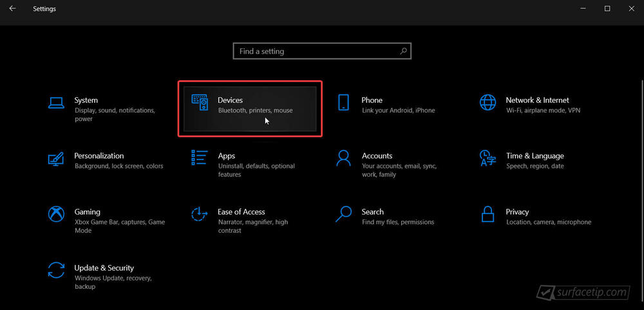Click 'Wi-Fi, airplane mode, VPN' description
The width and height of the screenshot is (644, 310).
543,111
